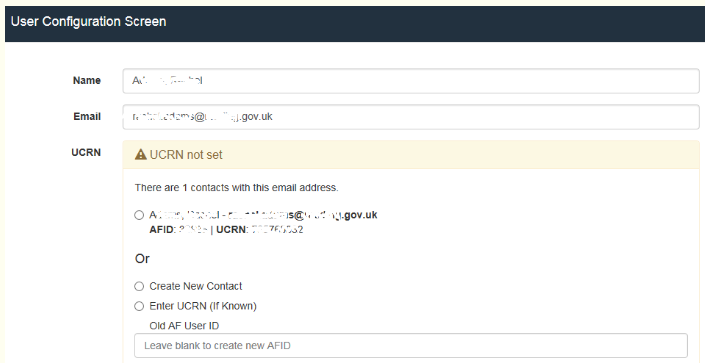Click the existing contact email label
Screen dimensions: 705x363
263,215
